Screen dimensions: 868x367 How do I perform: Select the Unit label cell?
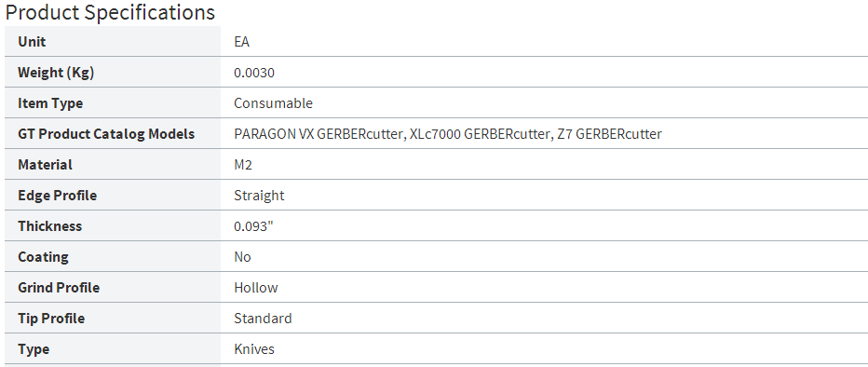tap(113, 42)
